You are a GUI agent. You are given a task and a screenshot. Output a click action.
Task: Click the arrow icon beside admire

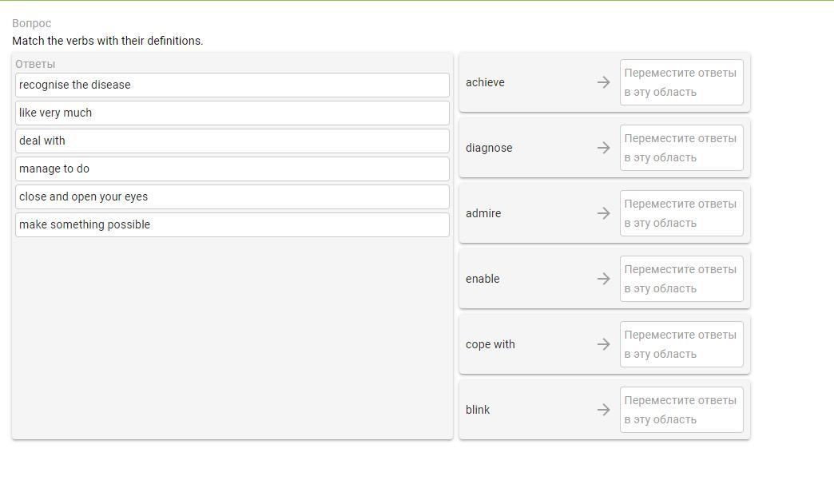[x=604, y=213]
